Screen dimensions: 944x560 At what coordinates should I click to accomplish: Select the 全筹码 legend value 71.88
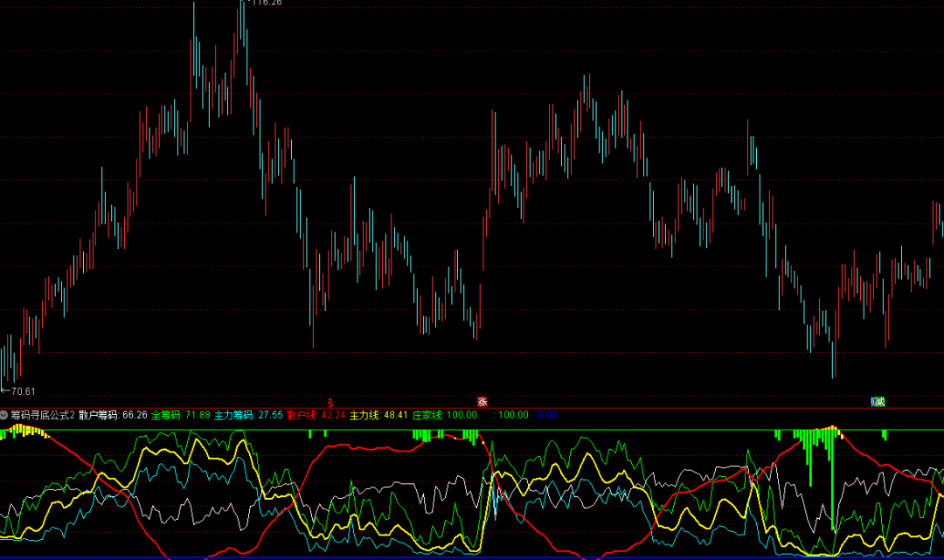[197, 415]
